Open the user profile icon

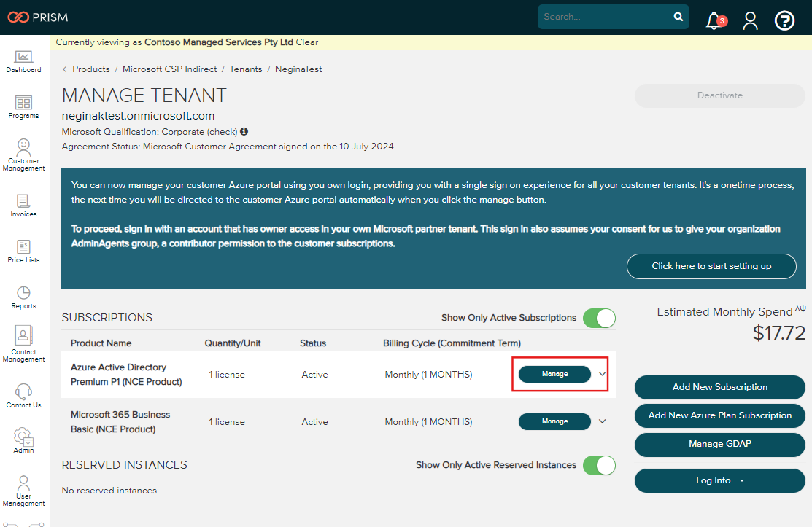click(750, 20)
